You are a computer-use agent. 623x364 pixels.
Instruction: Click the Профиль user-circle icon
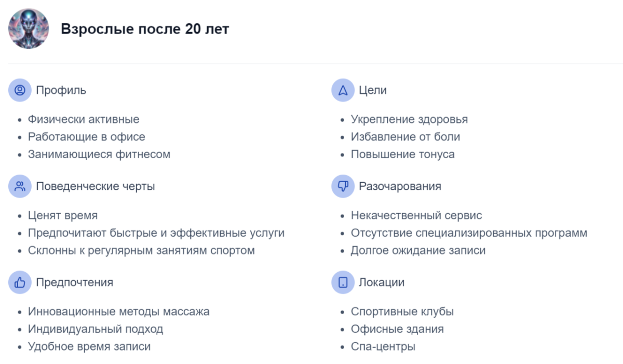point(20,90)
